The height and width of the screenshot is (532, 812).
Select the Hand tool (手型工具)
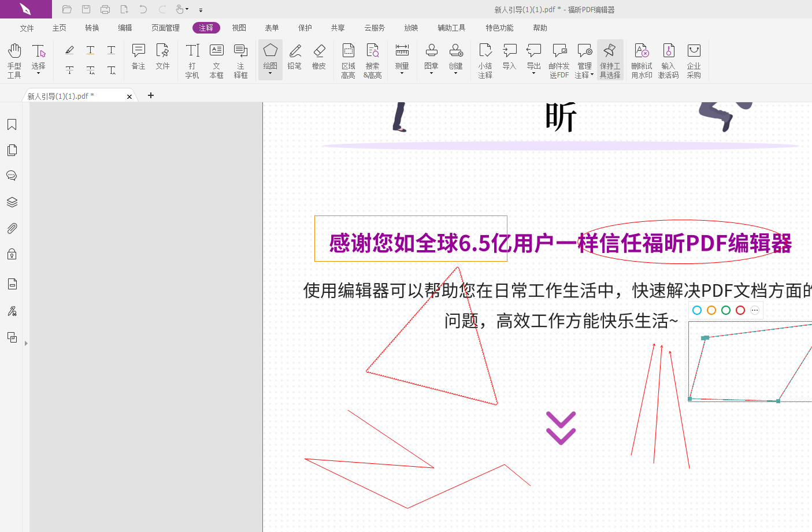click(x=14, y=61)
